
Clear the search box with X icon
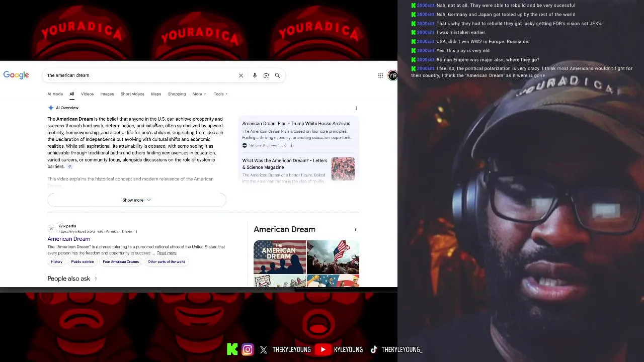coord(240,75)
